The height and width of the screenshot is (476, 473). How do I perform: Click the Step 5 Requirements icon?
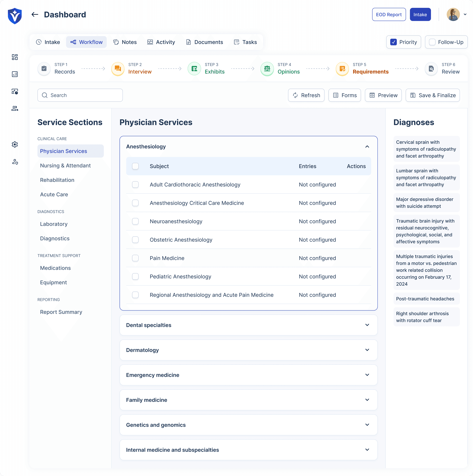click(342, 69)
